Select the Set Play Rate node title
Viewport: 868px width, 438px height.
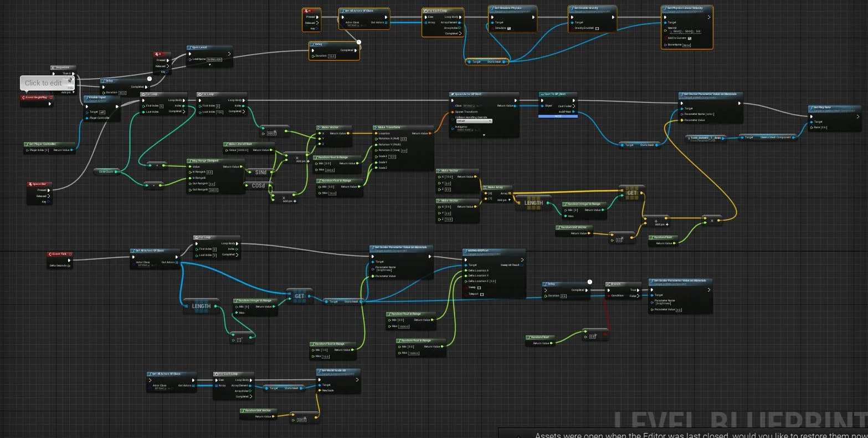click(x=822, y=107)
